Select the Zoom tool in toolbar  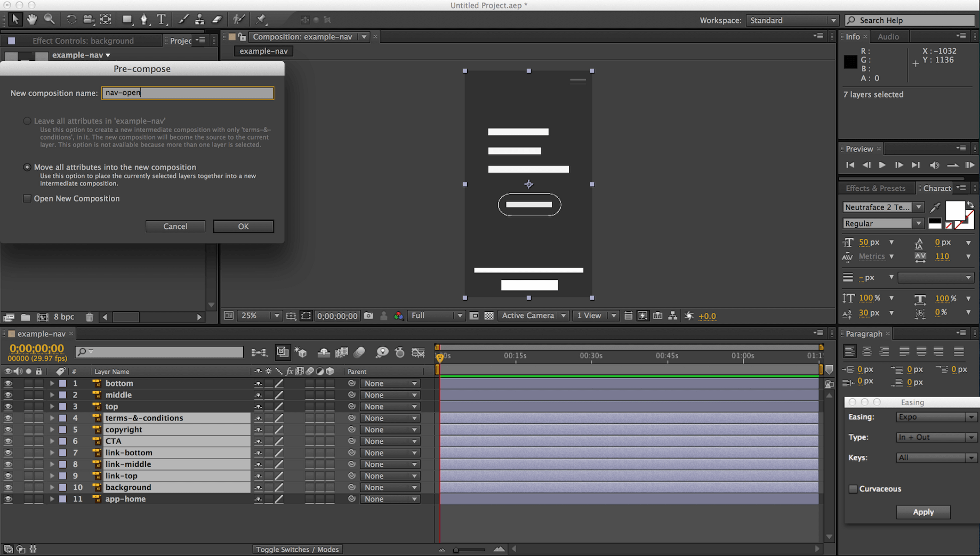[x=50, y=20]
